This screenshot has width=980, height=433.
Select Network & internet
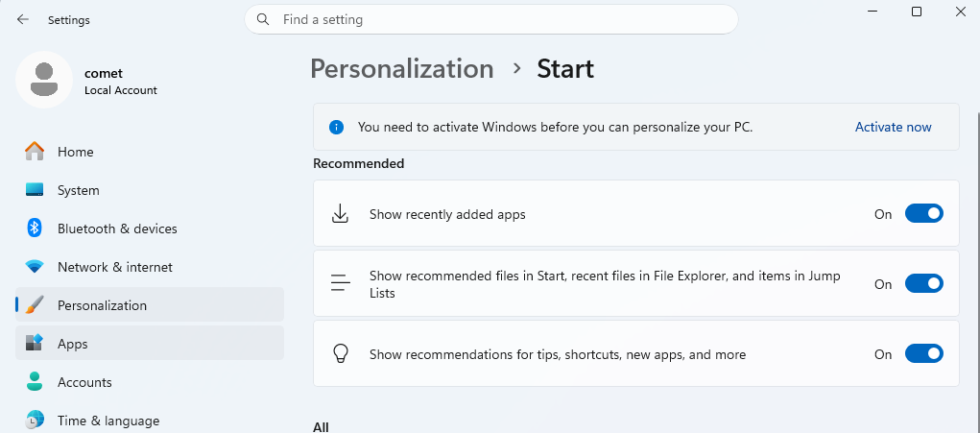point(150,267)
